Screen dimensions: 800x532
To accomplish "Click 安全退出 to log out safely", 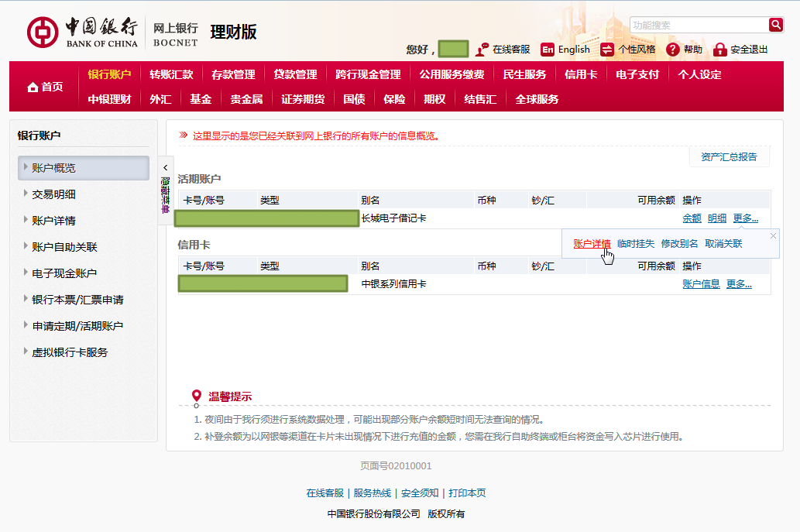I will click(740, 50).
